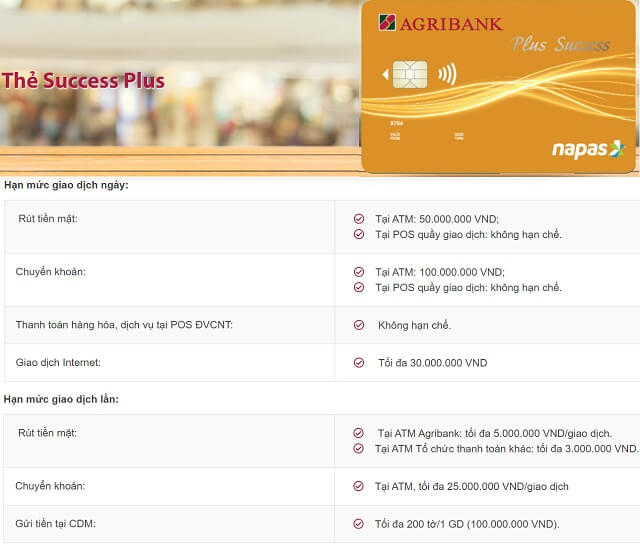Viewport: 640px width, 550px height.
Task: Click the Plus Success text on card
Action: pos(561,44)
